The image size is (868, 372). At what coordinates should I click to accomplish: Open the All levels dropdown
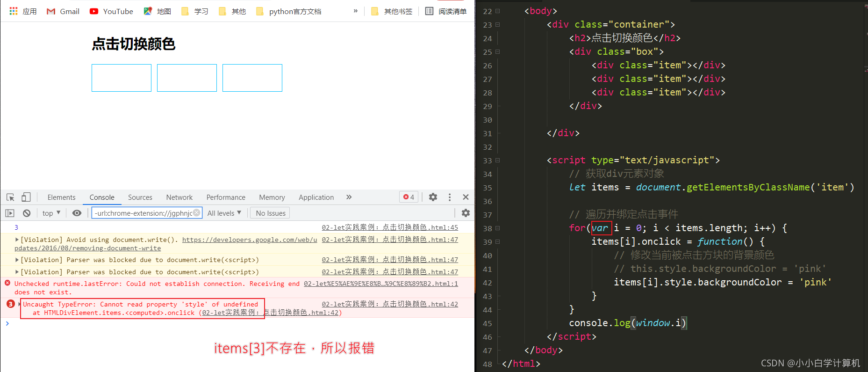click(x=224, y=213)
